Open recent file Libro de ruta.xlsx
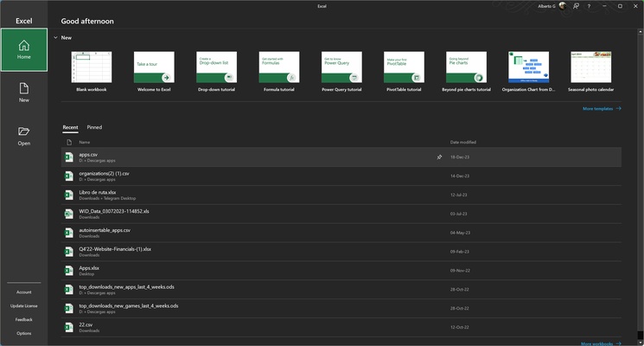This screenshot has width=644, height=346. (341, 195)
